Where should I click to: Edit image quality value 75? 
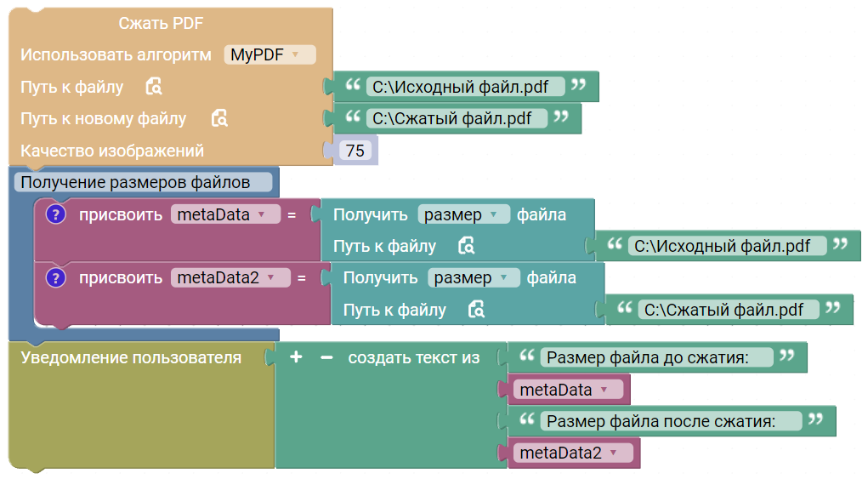[x=355, y=150]
